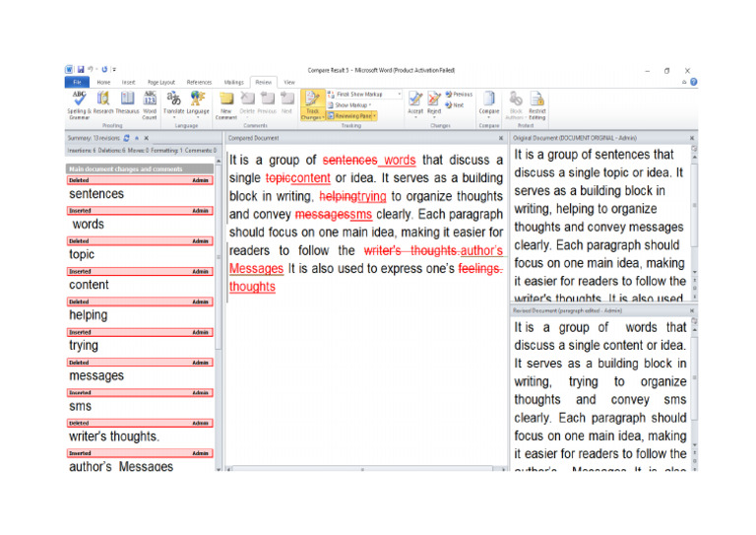This screenshot has height=535, width=756.
Task: Switch to the Page Layout tab
Action: point(161,83)
